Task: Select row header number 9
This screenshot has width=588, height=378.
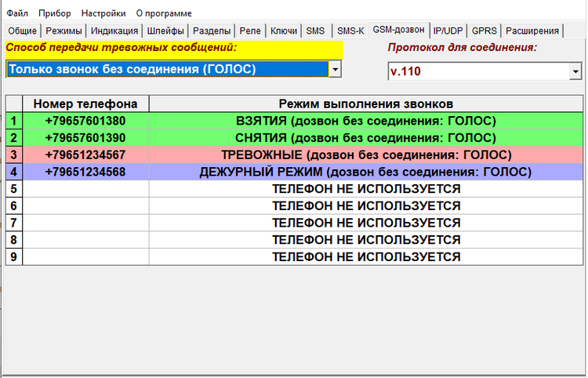Action: click(x=13, y=256)
